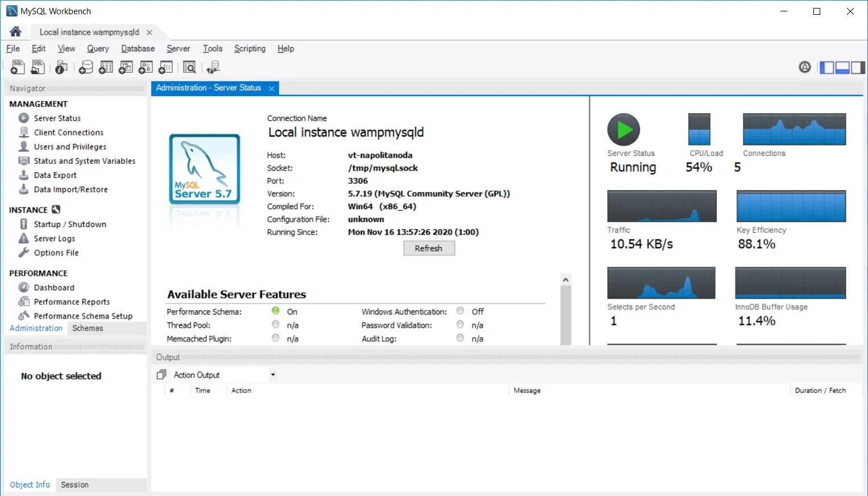Click the reconnect to DBMS toolbar icon
Viewport: 868px width, 496px height.
(214, 67)
